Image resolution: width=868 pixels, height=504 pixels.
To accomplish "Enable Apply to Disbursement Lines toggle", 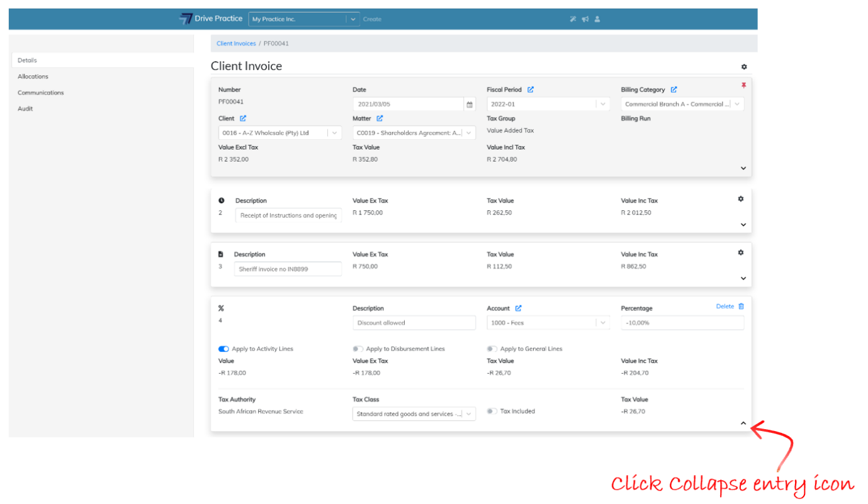I will 358,349.
